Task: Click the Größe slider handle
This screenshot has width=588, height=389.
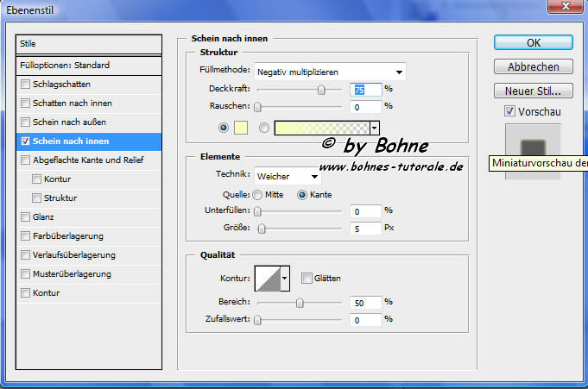Action: click(x=262, y=229)
